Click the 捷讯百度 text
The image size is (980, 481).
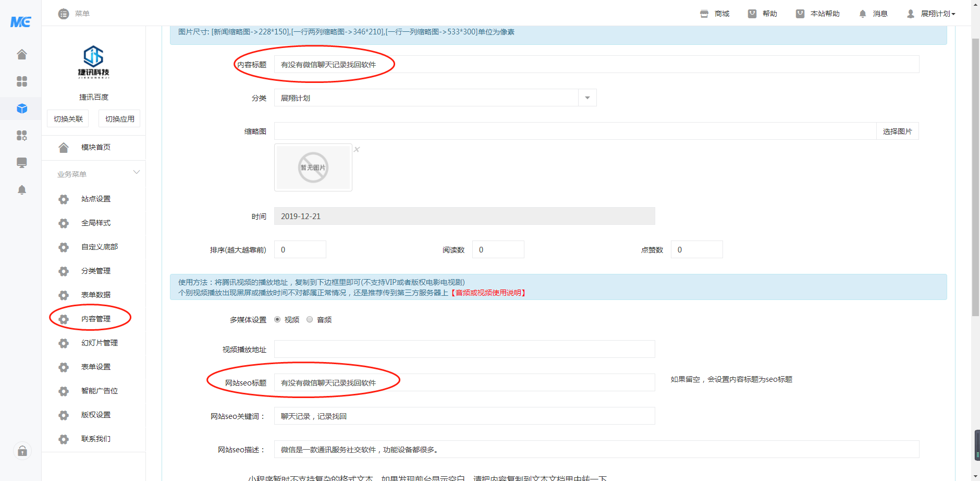coord(94,97)
